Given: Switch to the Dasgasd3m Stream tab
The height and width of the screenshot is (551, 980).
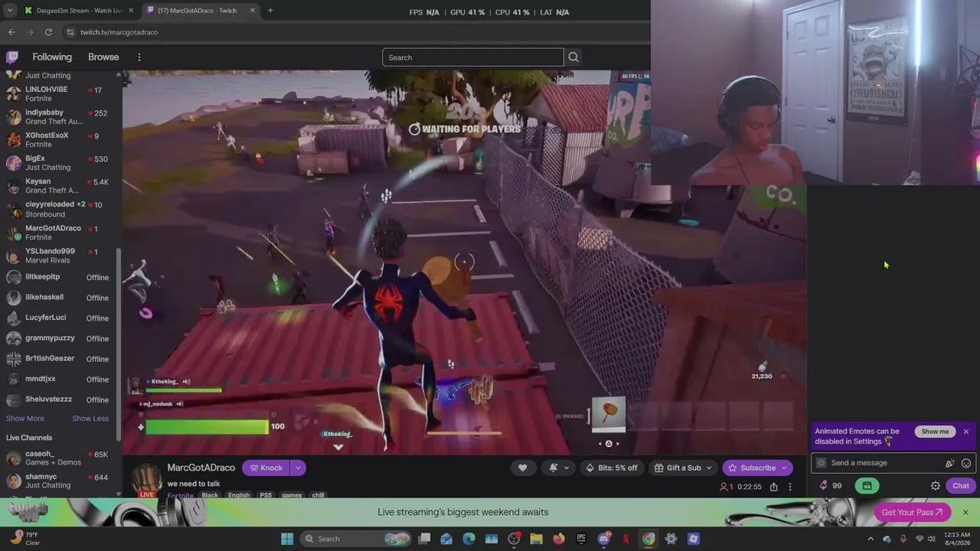Looking at the screenshot, I should coord(80,11).
